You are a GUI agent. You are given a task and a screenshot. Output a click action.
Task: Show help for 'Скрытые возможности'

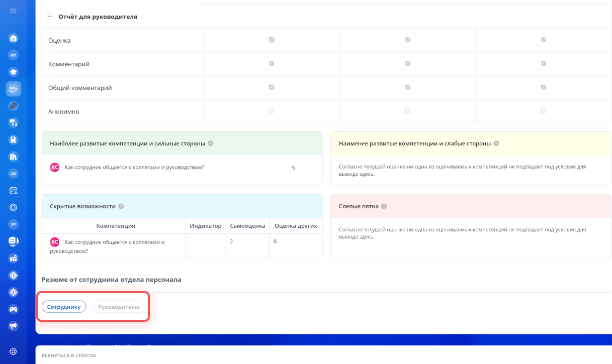click(x=121, y=206)
